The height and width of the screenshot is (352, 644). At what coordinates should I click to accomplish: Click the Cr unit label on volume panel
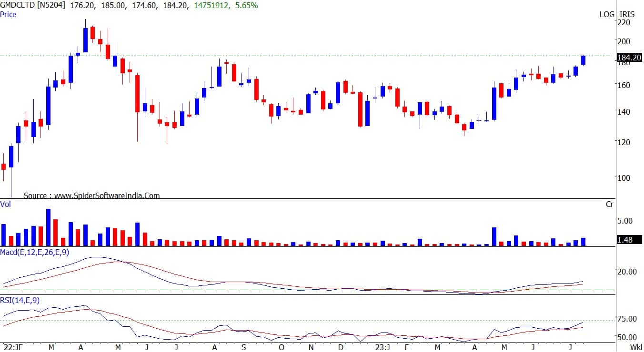click(609, 204)
